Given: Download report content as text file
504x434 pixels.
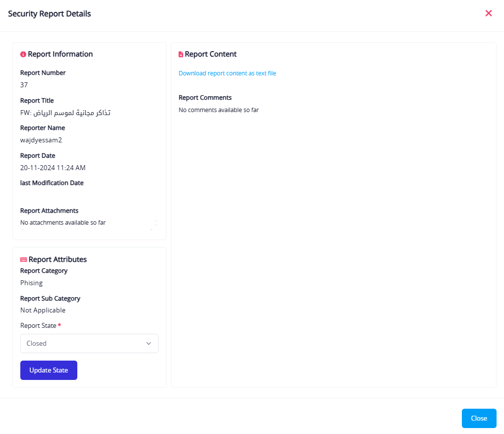Looking at the screenshot, I should [227, 73].
